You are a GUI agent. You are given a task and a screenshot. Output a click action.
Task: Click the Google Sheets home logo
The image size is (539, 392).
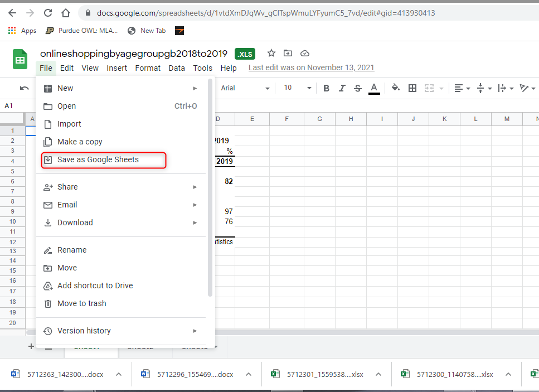20,60
